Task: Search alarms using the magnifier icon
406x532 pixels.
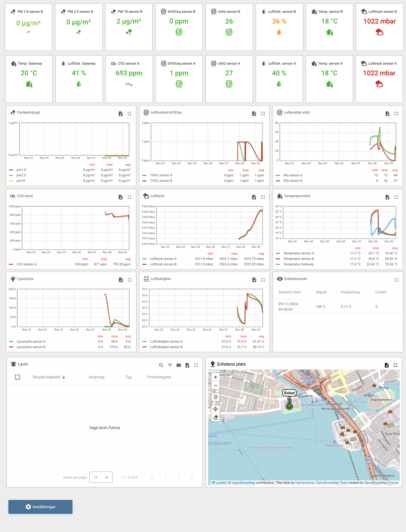Action: pos(161,365)
